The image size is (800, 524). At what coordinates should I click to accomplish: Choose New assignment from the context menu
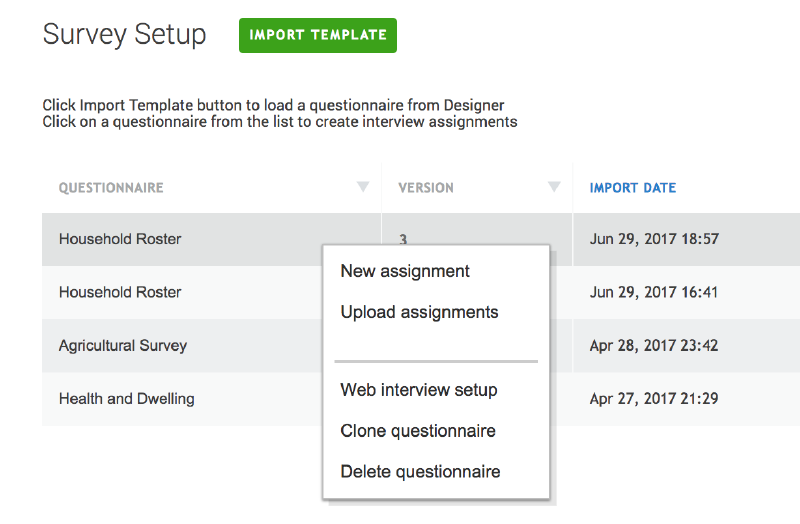tap(405, 271)
